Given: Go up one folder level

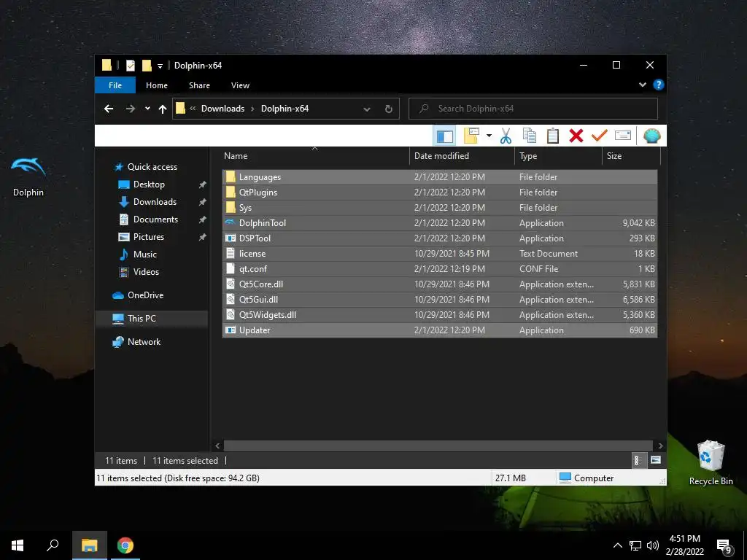Looking at the screenshot, I should click(x=163, y=109).
